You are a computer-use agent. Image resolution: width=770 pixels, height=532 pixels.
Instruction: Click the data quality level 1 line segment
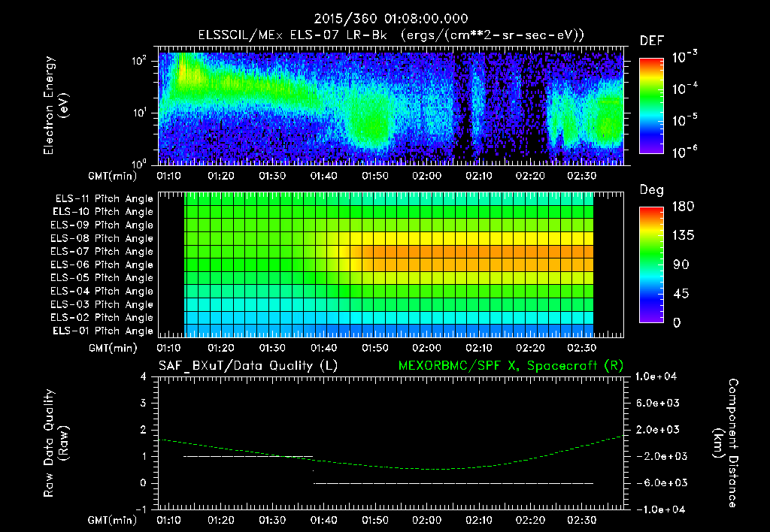[x=248, y=456]
